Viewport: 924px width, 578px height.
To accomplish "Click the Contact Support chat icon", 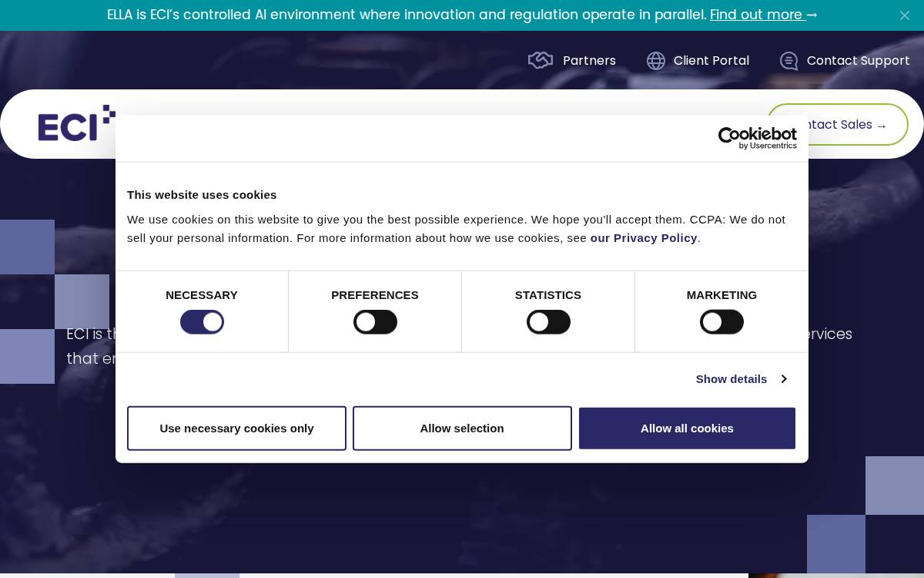I will point(789,61).
